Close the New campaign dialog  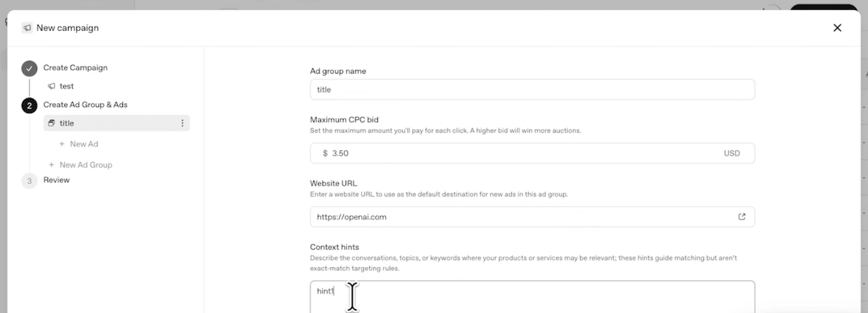coord(837,28)
